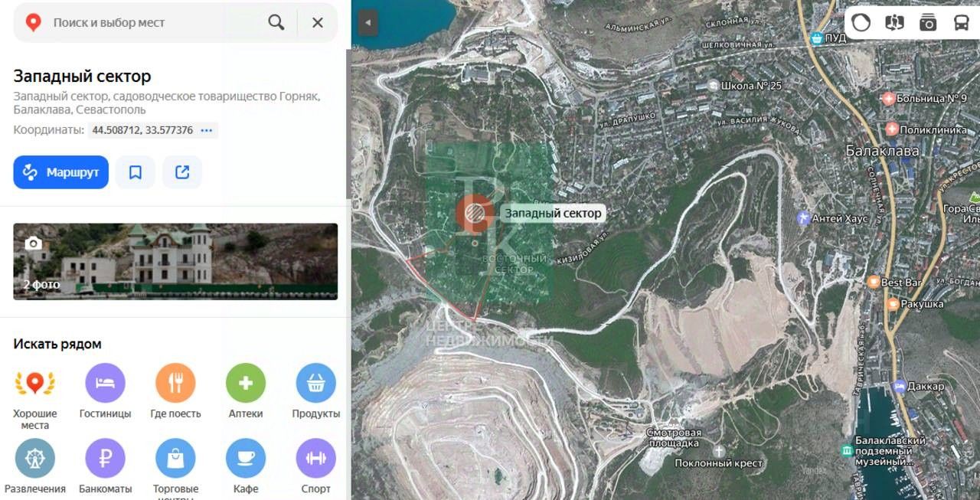Click the side panel vertical scrollbar
The width and height of the screenshot is (980, 500).
(x=348, y=123)
